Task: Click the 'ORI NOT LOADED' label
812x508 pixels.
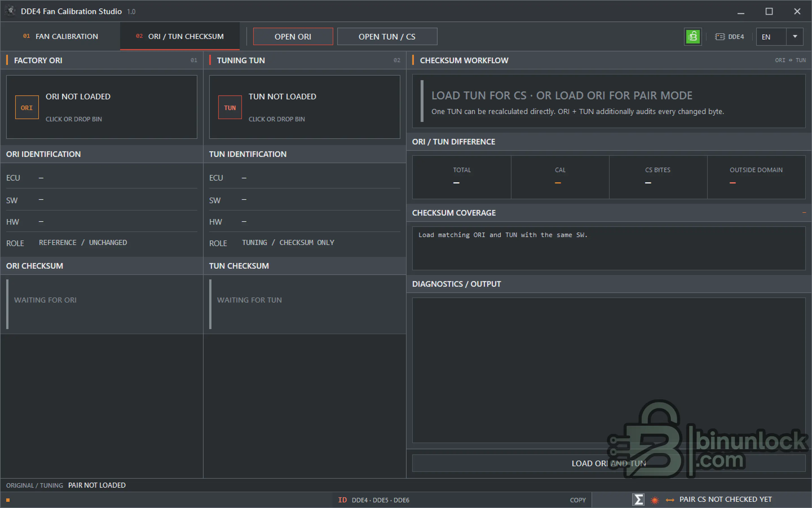Action: [78, 97]
